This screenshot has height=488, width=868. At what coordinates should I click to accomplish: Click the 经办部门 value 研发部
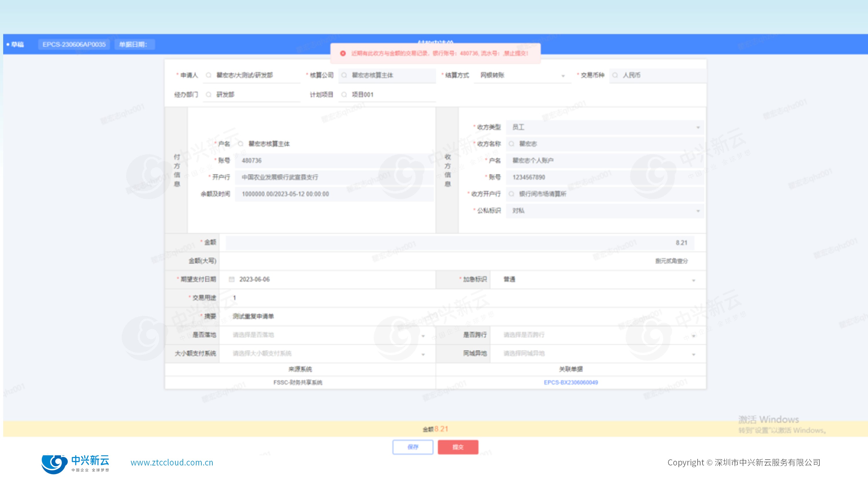coord(225,95)
